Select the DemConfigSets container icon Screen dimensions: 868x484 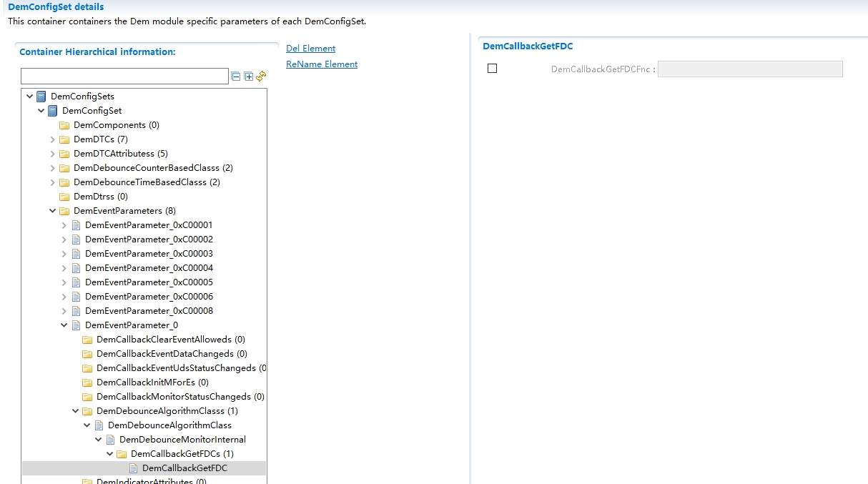[x=41, y=96]
